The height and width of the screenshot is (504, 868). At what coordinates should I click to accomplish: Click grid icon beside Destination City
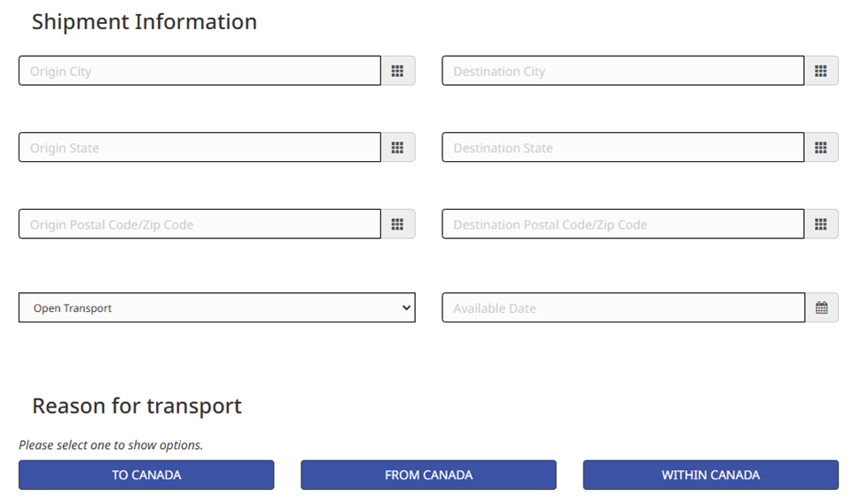click(x=821, y=71)
